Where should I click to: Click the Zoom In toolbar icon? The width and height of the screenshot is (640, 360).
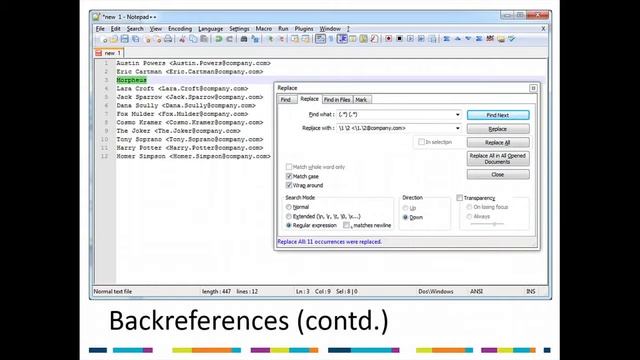pos(270,39)
